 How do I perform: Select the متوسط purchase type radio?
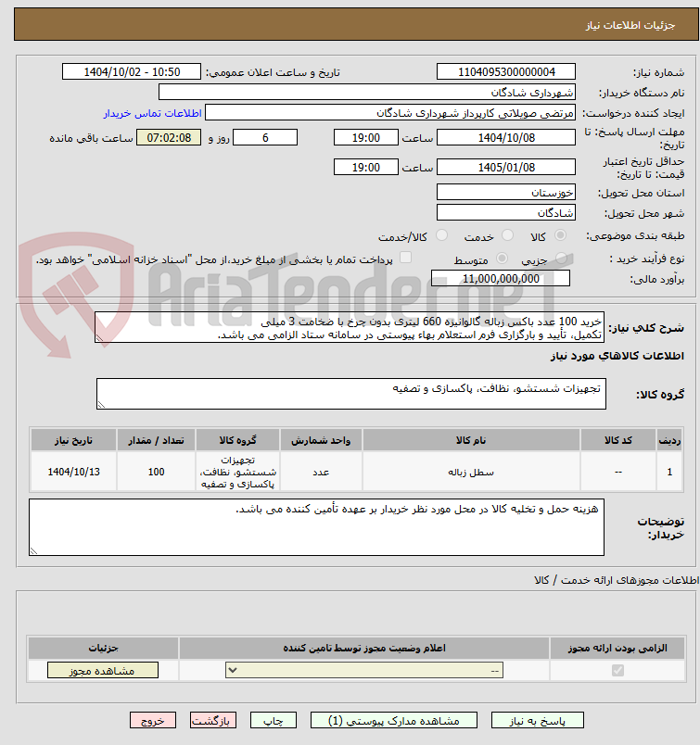click(x=502, y=258)
